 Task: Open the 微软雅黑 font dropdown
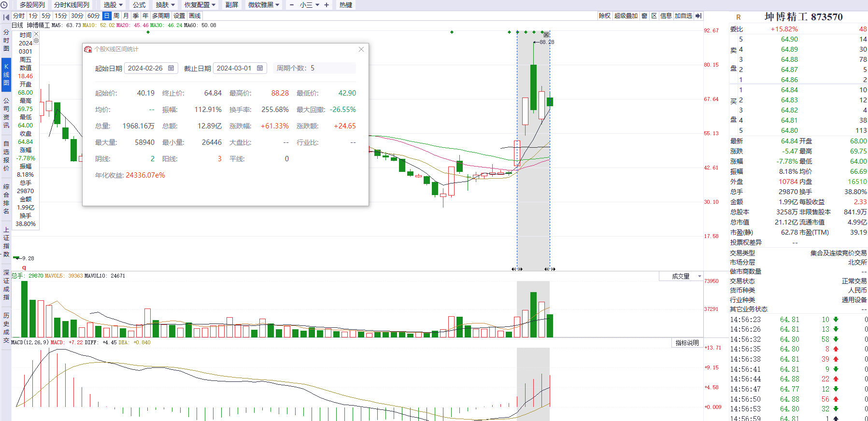tap(264, 5)
